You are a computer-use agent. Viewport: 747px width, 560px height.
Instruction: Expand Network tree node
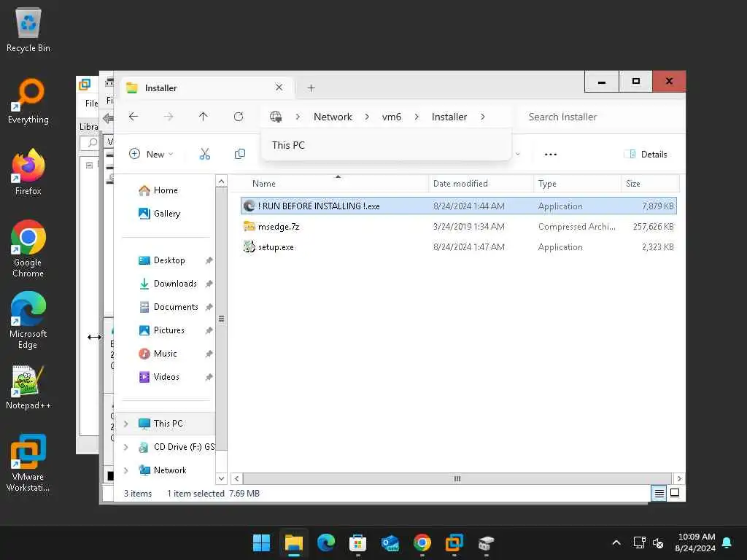click(x=126, y=470)
